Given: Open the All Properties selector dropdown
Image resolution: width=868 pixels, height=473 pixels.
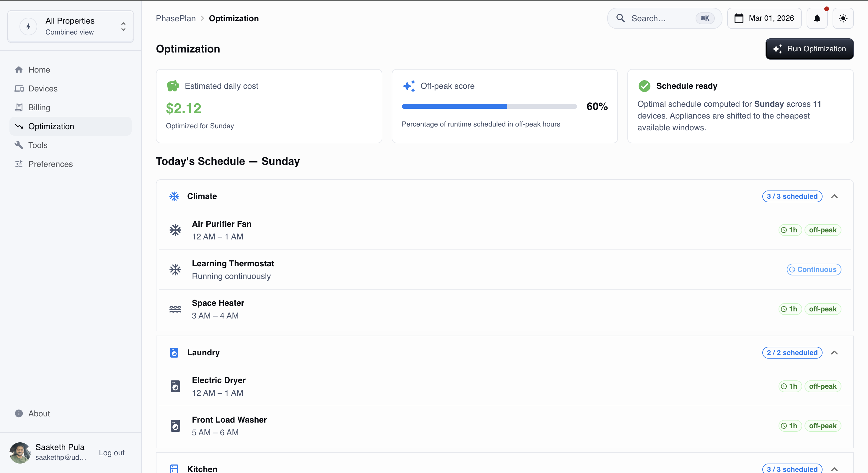Looking at the screenshot, I should click(71, 26).
